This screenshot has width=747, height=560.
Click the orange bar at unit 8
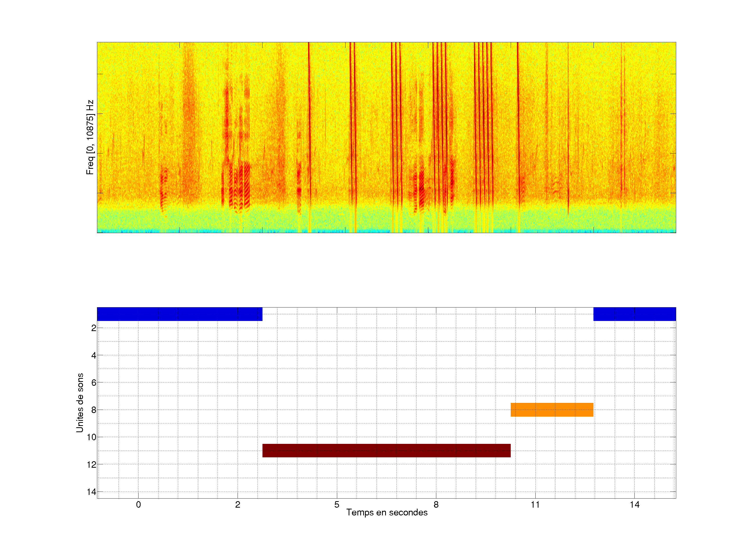(552, 409)
